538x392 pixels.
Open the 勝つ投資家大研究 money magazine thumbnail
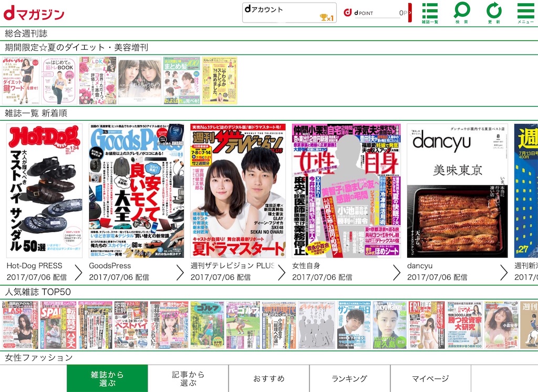pyautogui.click(x=464, y=325)
